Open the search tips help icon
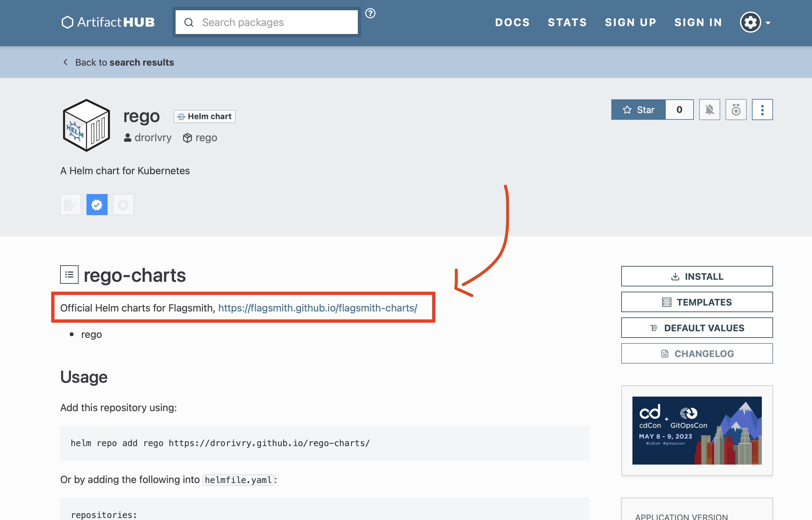 [x=370, y=13]
